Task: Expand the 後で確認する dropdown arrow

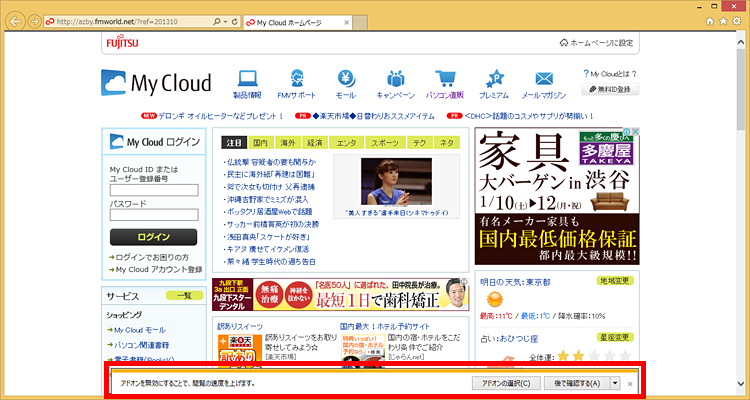Action: click(x=615, y=383)
